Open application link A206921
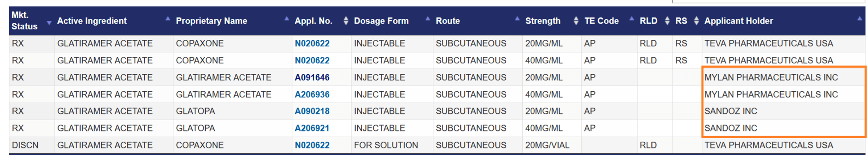Viewport: 868px width, 155px height. (312, 128)
